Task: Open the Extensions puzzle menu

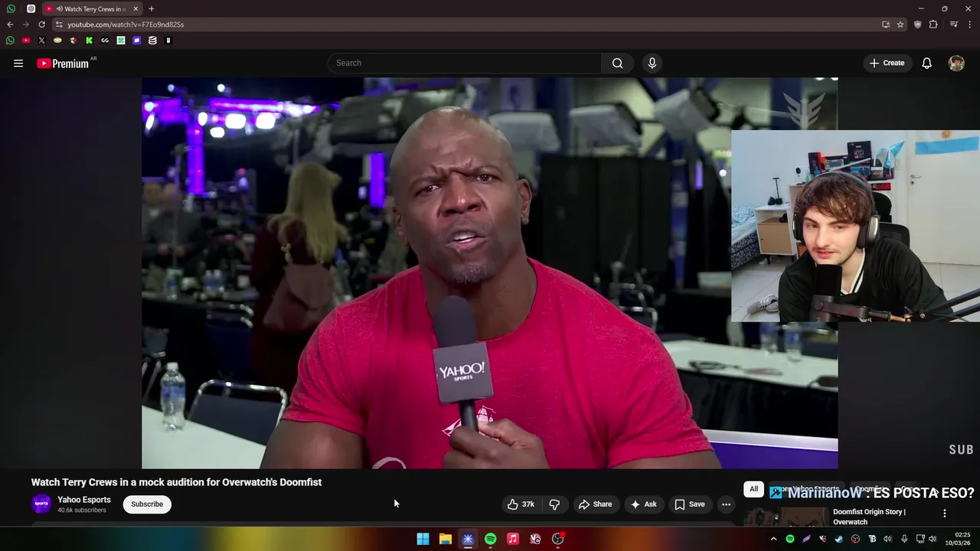Action: tap(933, 24)
